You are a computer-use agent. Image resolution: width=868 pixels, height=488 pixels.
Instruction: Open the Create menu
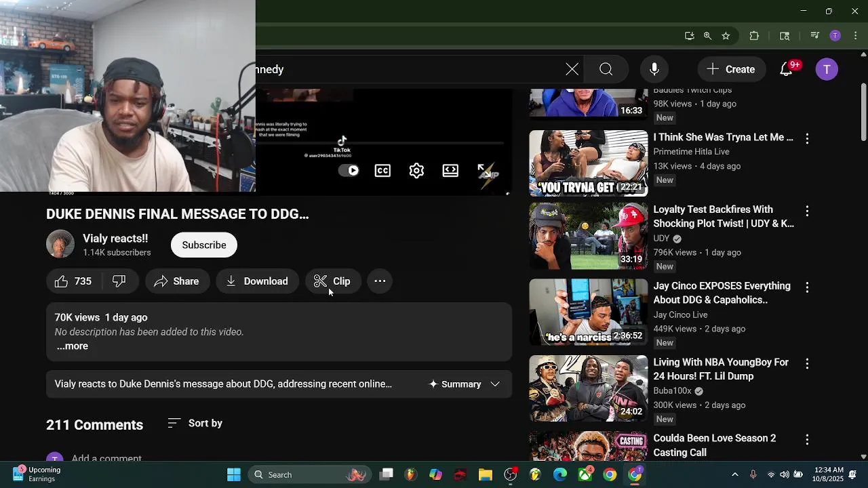pos(730,69)
